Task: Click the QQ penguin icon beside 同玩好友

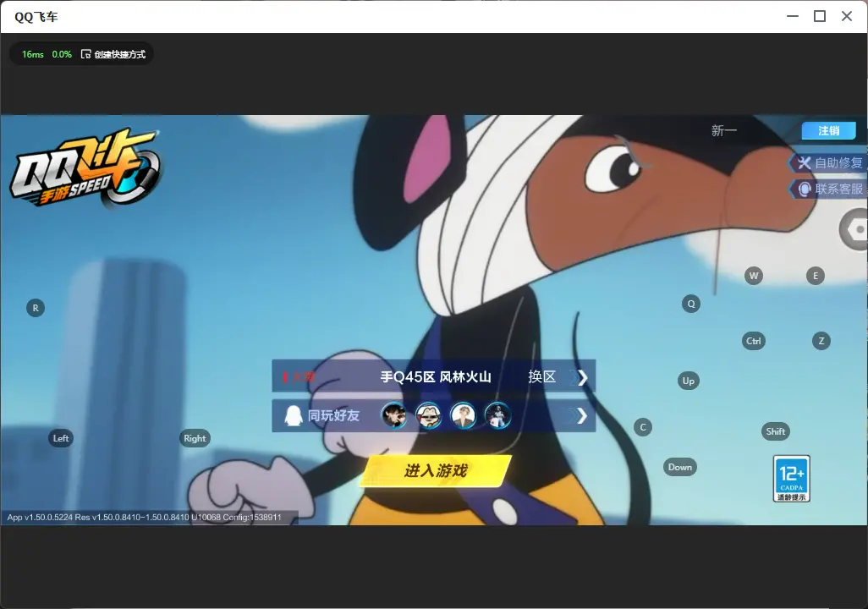Action: (293, 415)
